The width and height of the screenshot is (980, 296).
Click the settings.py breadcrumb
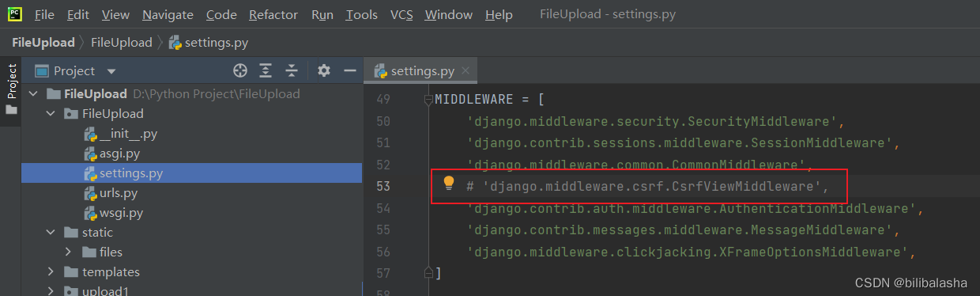click(x=208, y=42)
